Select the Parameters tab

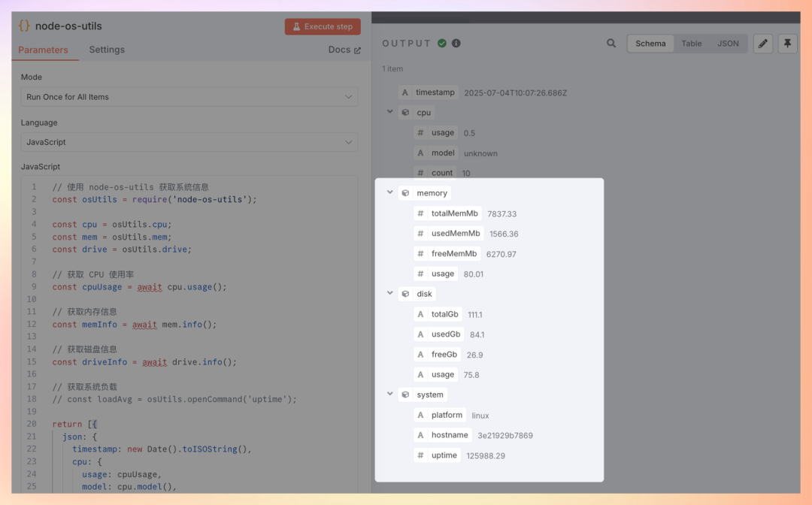[x=45, y=50]
